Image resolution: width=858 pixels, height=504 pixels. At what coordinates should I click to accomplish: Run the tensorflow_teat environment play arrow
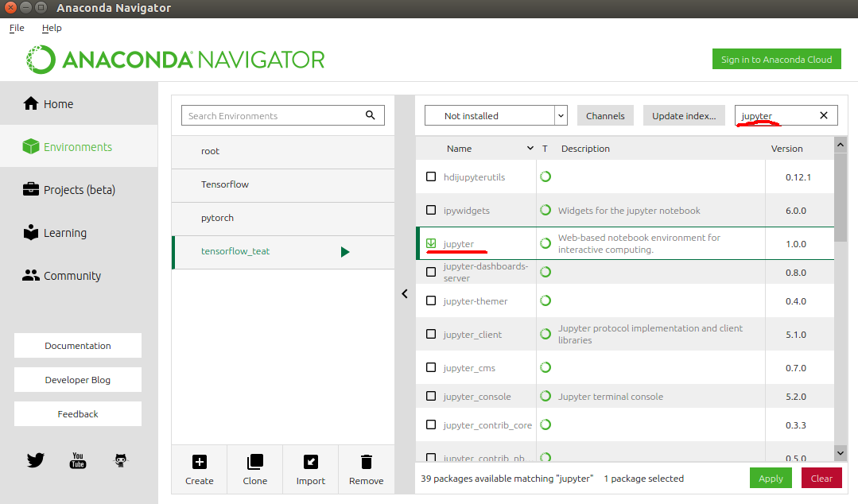(345, 252)
